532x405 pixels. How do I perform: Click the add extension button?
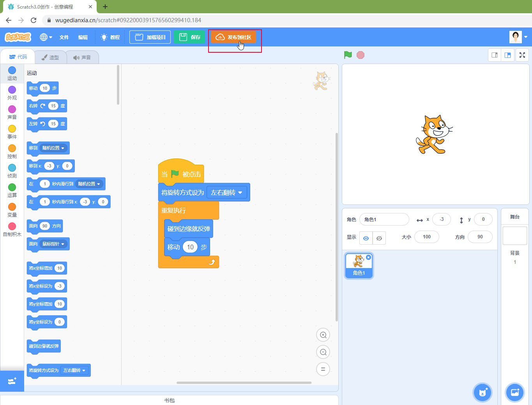[12, 381]
